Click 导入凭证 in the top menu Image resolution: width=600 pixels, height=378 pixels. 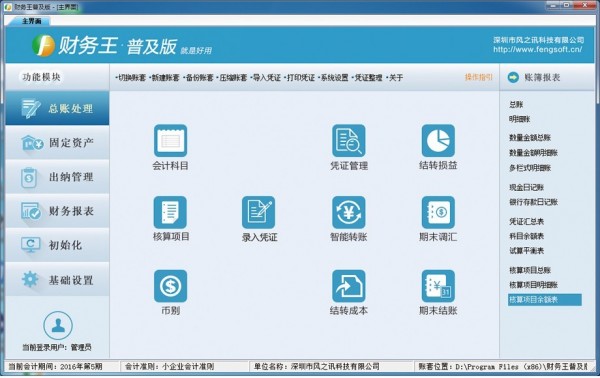[266, 78]
